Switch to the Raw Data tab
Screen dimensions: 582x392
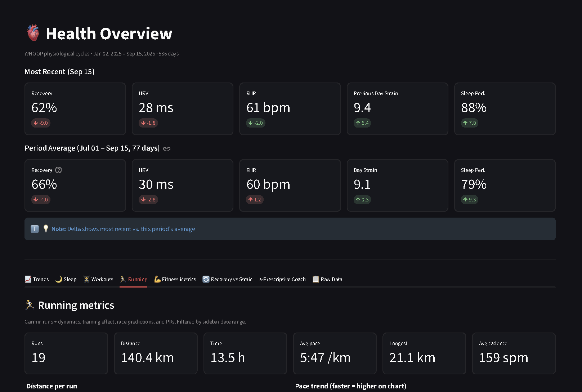tap(327, 279)
